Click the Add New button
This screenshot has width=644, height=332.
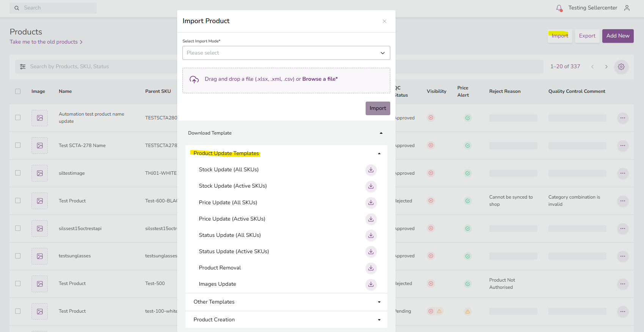618,36
